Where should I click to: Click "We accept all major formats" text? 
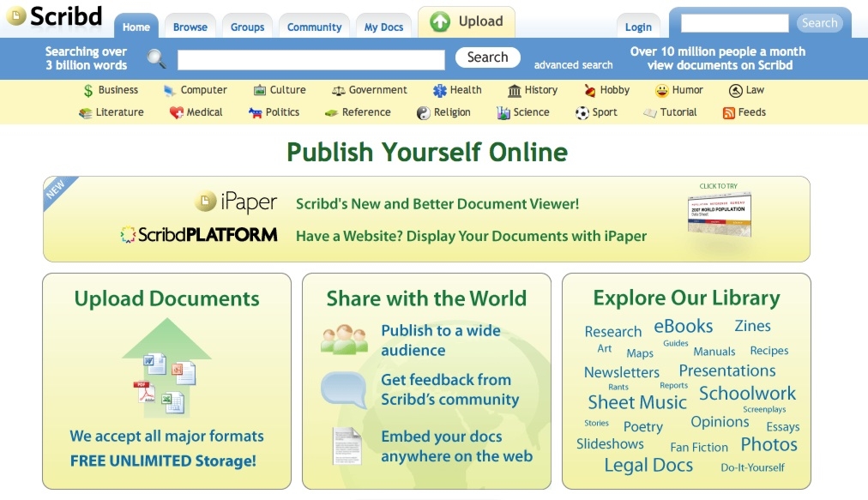(166, 437)
